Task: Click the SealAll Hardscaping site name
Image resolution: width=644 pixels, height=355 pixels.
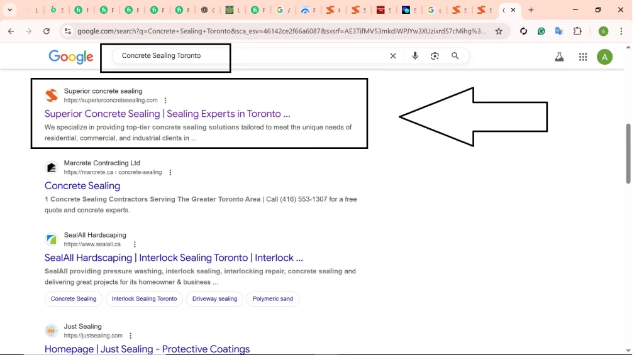Action: (x=95, y=235)
